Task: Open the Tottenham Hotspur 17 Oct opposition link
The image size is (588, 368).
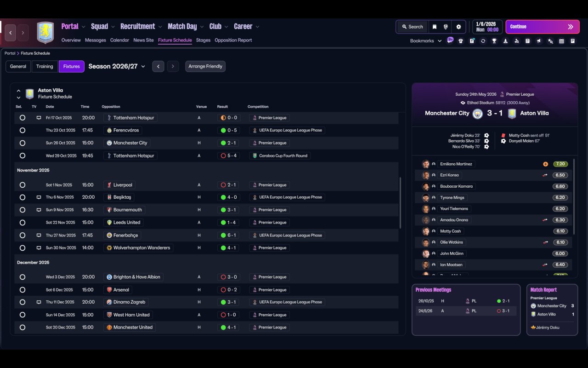Action: [130, 118]
